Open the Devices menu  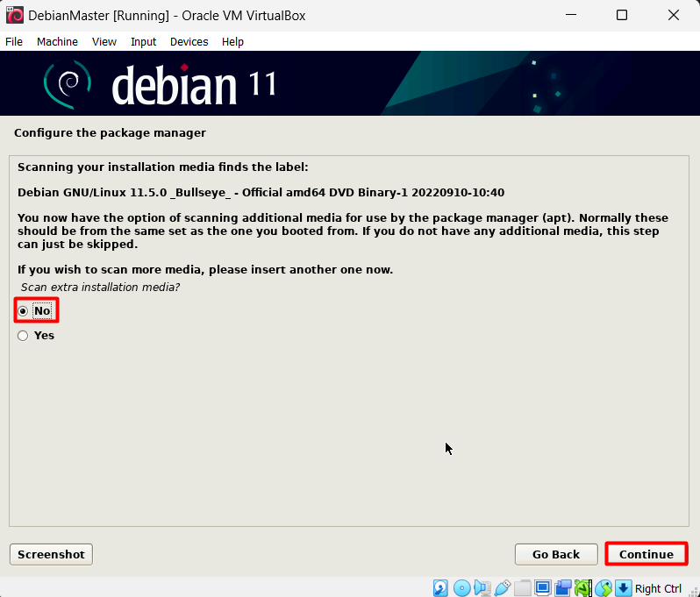pyautogui.click(x=189, y=41)
